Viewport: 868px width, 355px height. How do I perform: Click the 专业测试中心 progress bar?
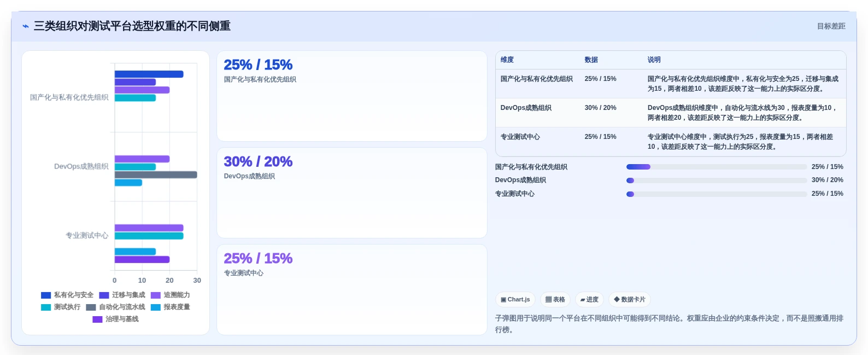[x=717, y=194]
